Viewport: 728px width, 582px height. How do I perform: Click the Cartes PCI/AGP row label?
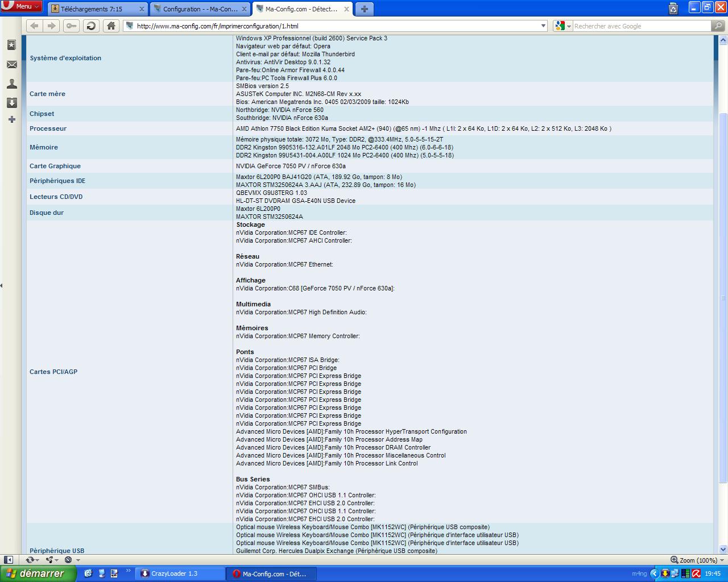pos(53,372)
